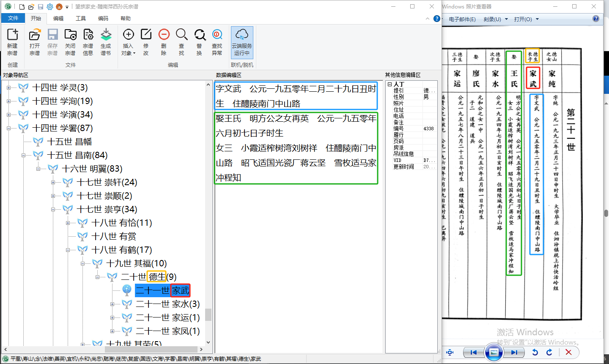Click fit-to-window icon in Photo Viewer
The height and width of the screenshot is (364, 609).
coord(450,352)
